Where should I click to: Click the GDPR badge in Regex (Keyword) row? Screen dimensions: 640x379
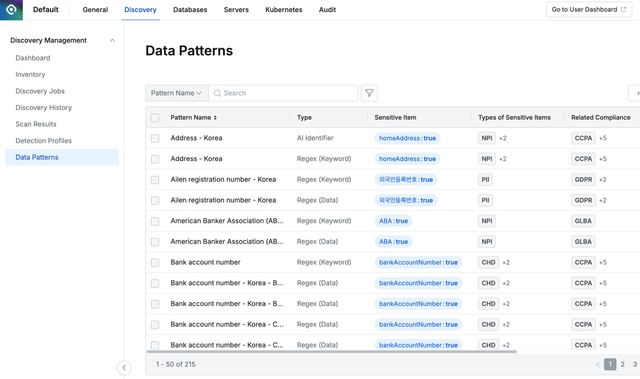(583, 180)
